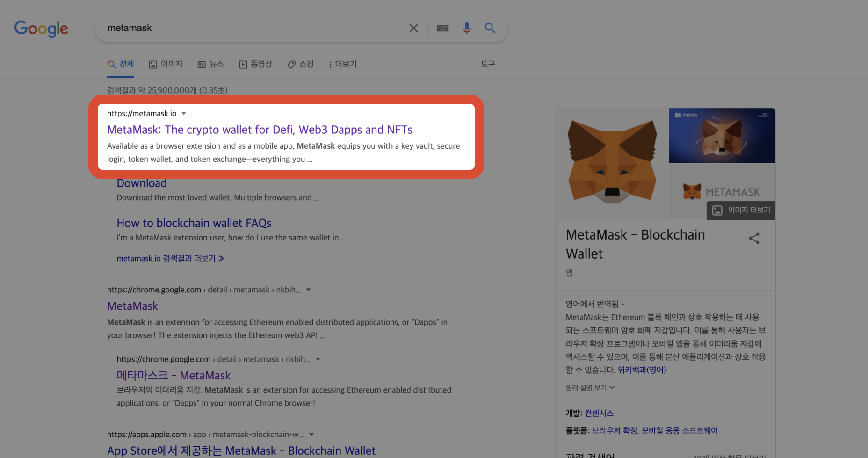Start voice search with microphone icon
The width and height of the screenshot is (868, 458).
tap(466, 28)
